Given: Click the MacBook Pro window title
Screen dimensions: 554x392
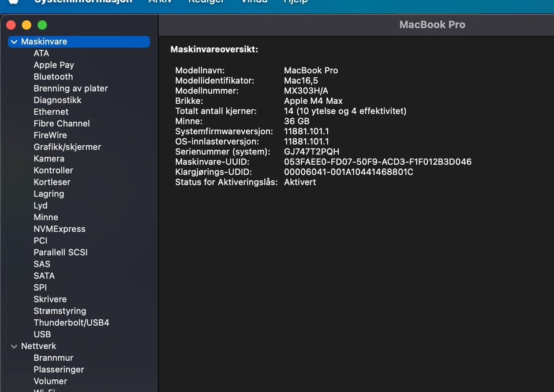Looking at the screenshot, I should [x=432, y=25].
